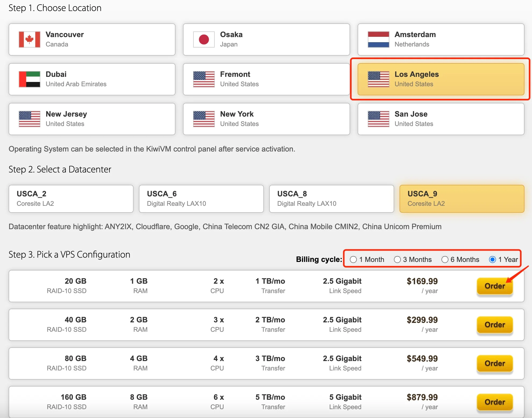Pick the USCA_8 datacenter option
The width and height of the screenshot is (532, 418).
click(x=332, y=199)
